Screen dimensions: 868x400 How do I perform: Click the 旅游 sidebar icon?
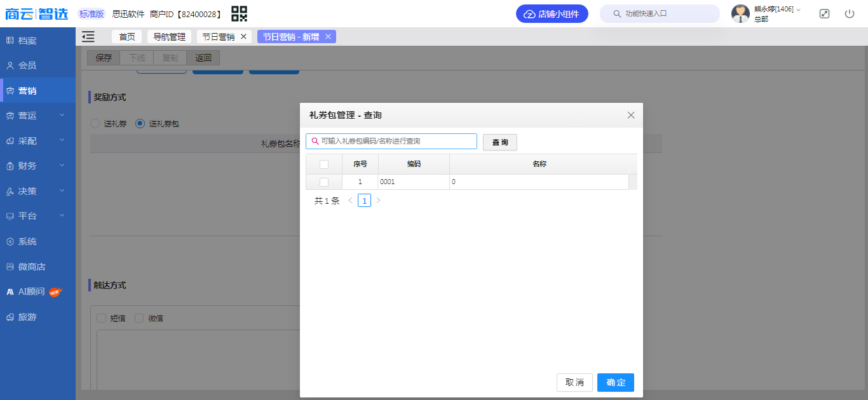coord(10,317)
